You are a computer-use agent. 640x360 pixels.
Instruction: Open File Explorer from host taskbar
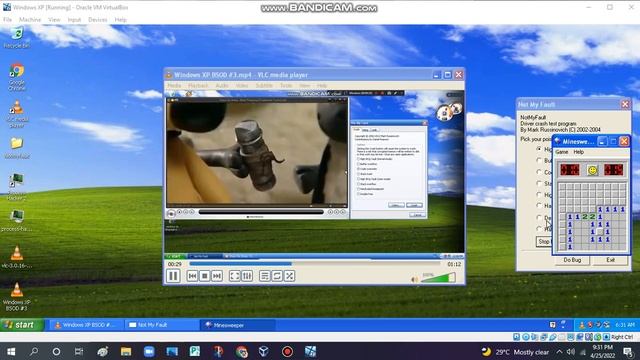point(126,351)
